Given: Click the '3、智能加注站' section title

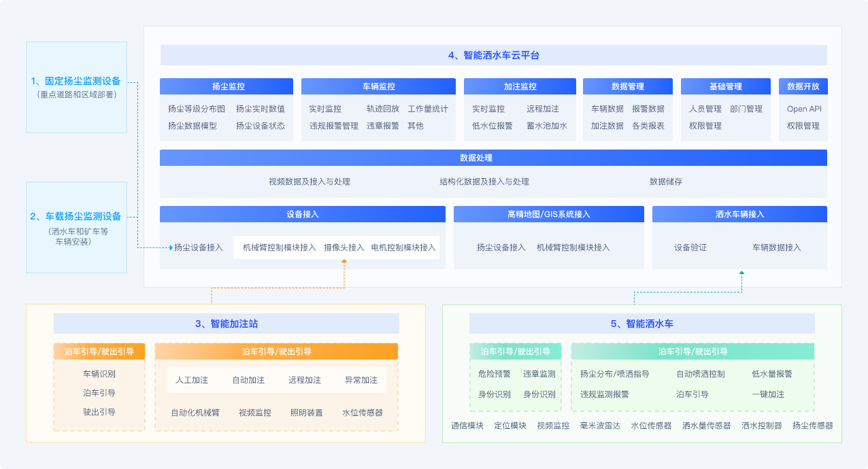Looking at the screenshot, I should pyautogui.click(x=227, y=324).
